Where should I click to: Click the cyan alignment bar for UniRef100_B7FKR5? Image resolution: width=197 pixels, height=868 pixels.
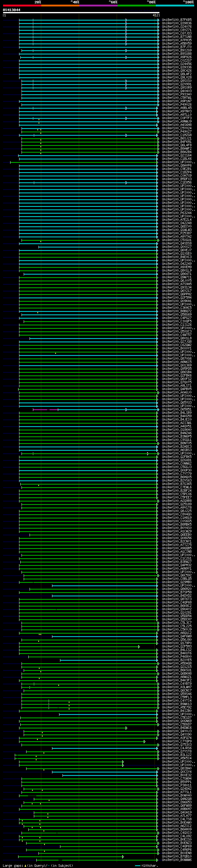[x=89, y=20]
